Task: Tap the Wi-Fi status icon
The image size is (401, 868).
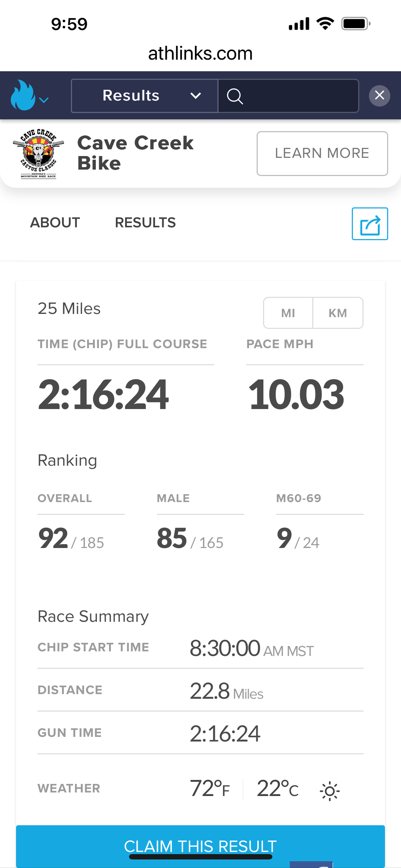Action: coord(325,24)
